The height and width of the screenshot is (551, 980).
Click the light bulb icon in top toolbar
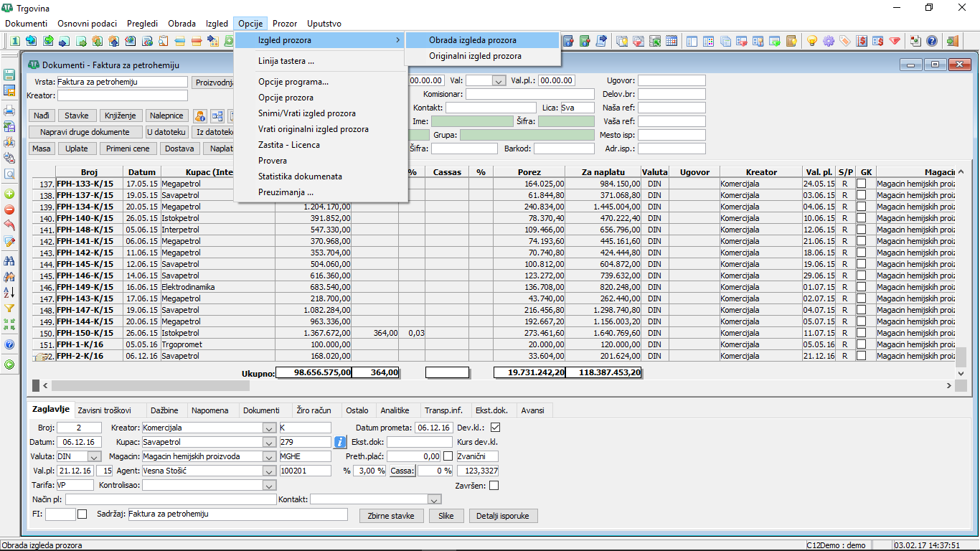coord(812,41)
